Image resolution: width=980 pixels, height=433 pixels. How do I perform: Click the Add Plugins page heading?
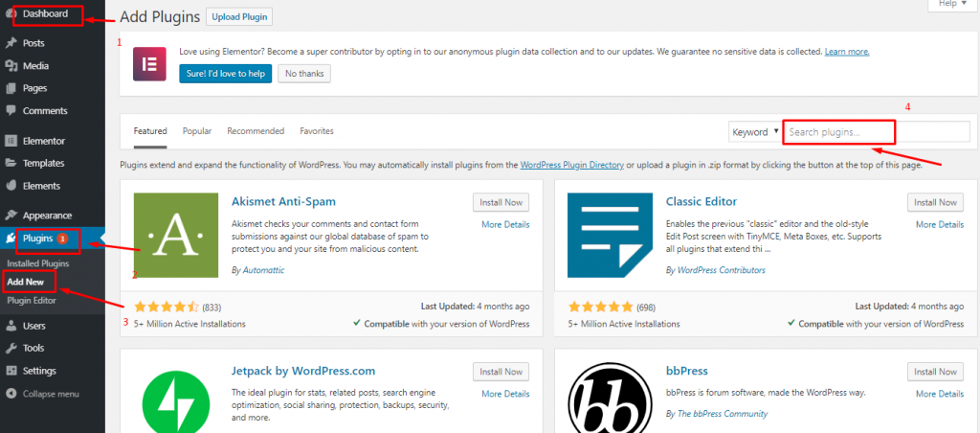pyautogui.click(x=160, y=17)
